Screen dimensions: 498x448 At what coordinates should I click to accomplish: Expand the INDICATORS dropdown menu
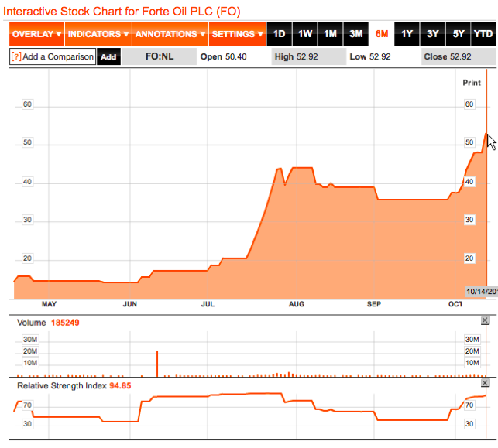[98, 34]
